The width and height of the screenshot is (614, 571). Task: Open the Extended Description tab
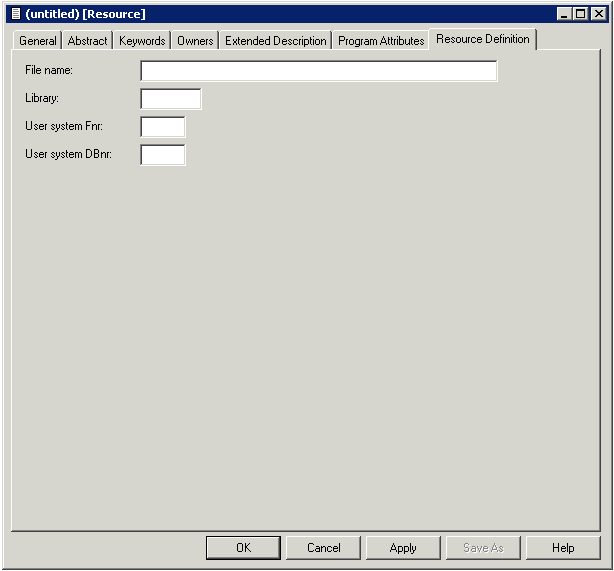click(275, 41)
